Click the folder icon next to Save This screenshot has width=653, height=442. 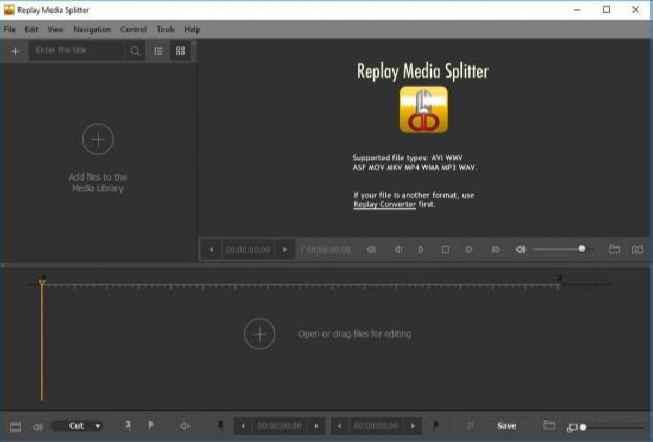click(x=549, y=426)
